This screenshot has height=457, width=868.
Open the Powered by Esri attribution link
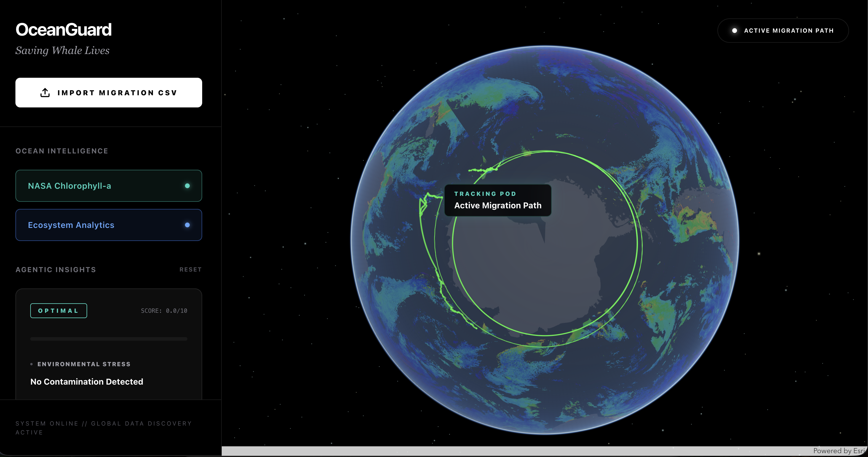pyautogui.click(x=838, y=451)
